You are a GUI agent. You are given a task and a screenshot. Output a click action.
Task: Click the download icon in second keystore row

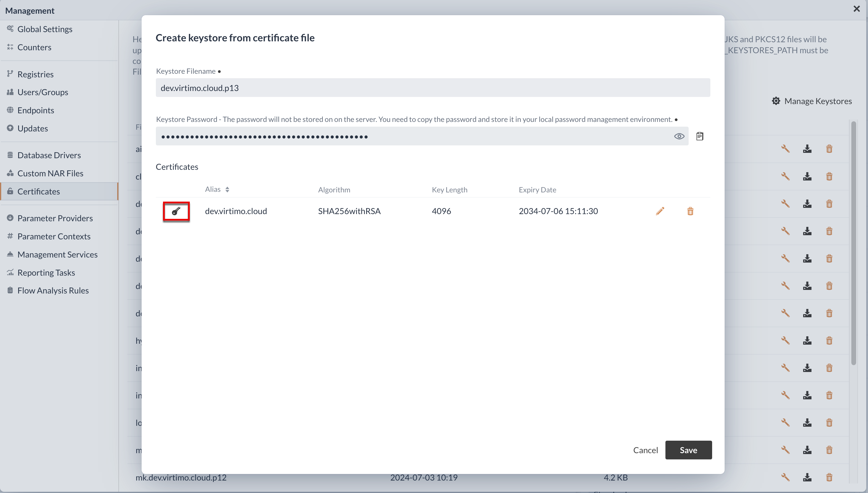(x=807, y=176)
